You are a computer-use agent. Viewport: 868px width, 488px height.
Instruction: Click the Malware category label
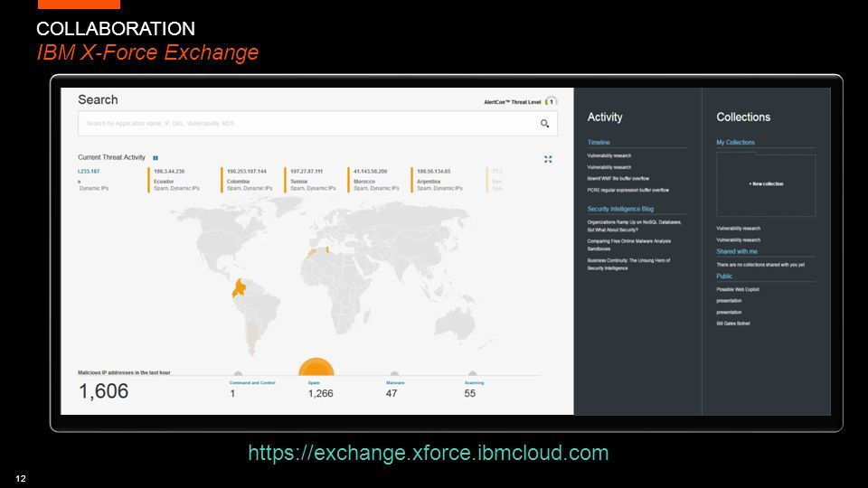[x=395, y=383]
